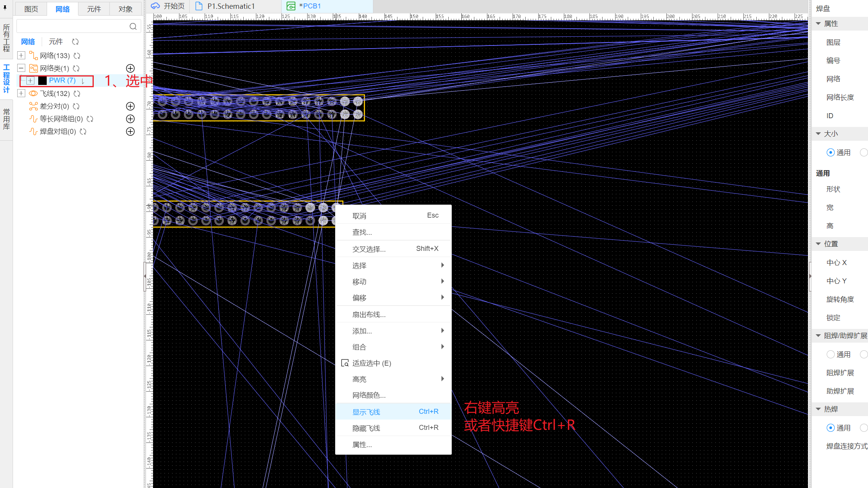
Task: Refresh the 飞线(132) ratline list
Action: click(x=77, y=94)
